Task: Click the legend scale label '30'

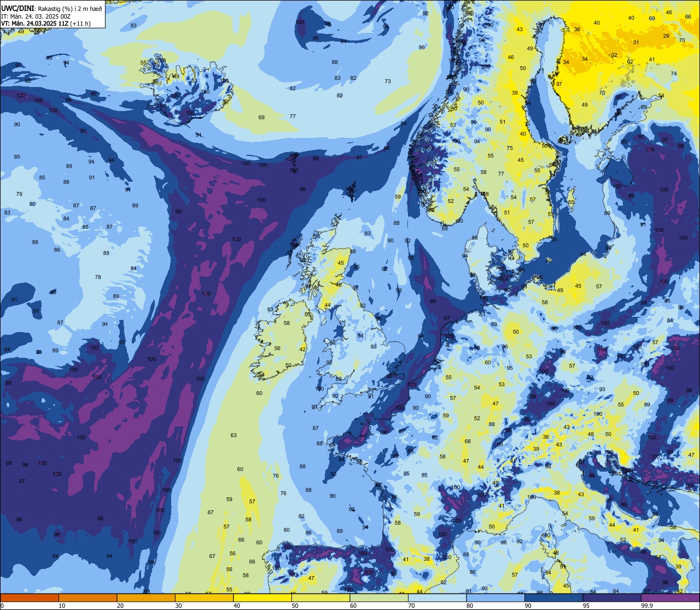Action: 178,606
